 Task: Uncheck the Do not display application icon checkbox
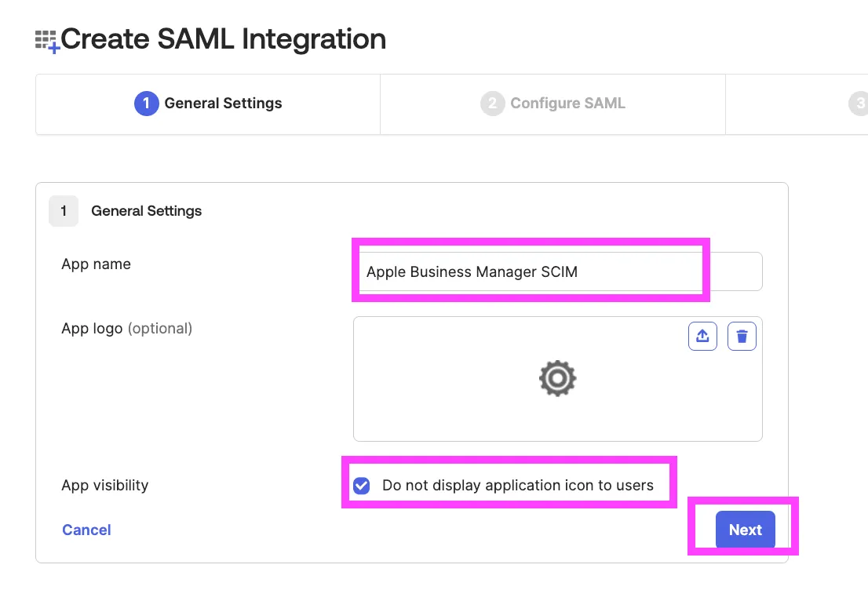[362, 486]
